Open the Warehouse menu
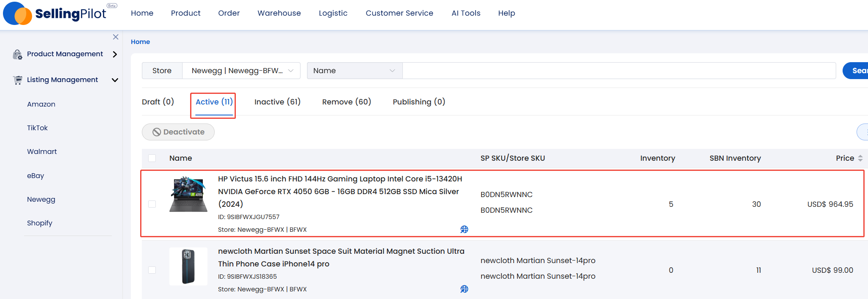The width and height of the screenshot is (868, 299). click(279, 13)
